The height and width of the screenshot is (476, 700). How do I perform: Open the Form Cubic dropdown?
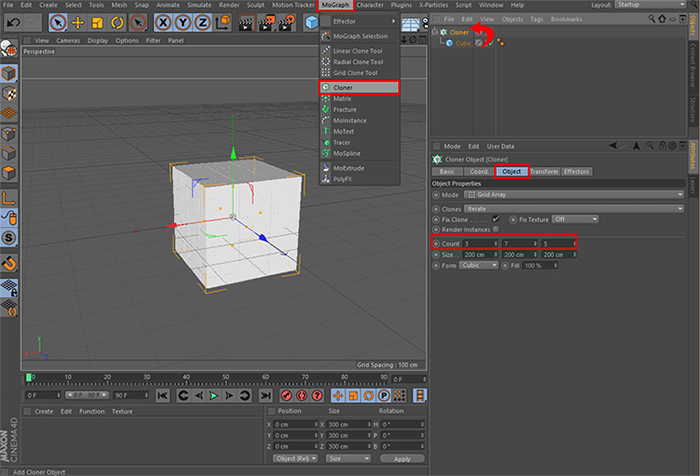479,265
